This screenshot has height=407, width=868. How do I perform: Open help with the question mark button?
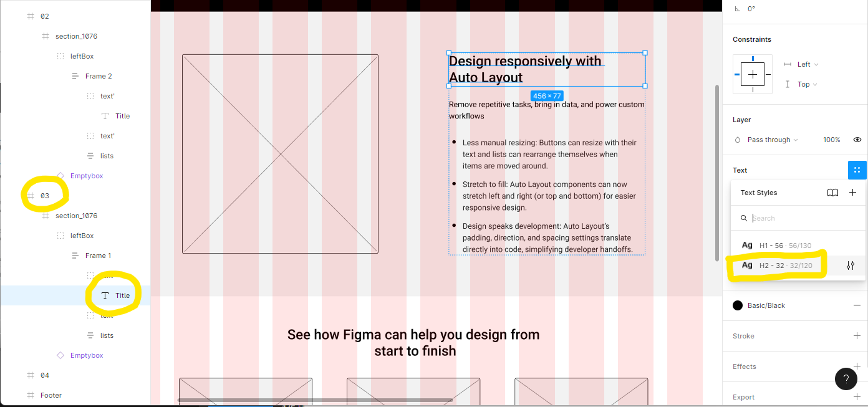pyautogui.click(x=846, y=378)
